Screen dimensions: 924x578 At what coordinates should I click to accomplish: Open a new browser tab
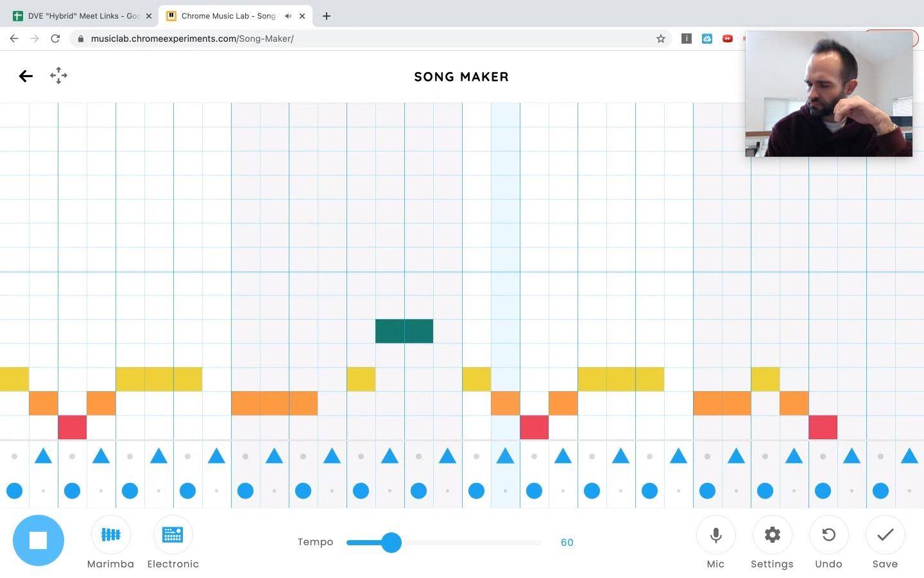(x=326, y=16)
